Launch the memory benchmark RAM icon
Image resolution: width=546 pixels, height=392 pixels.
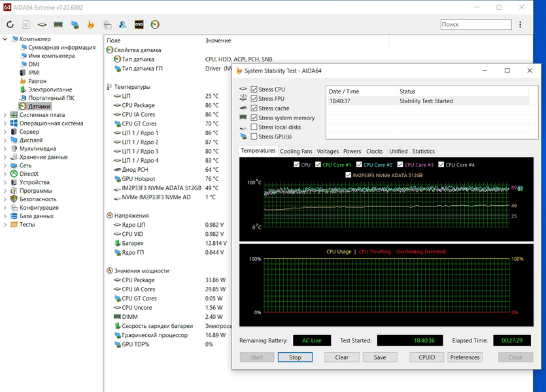tap(58, 24)
